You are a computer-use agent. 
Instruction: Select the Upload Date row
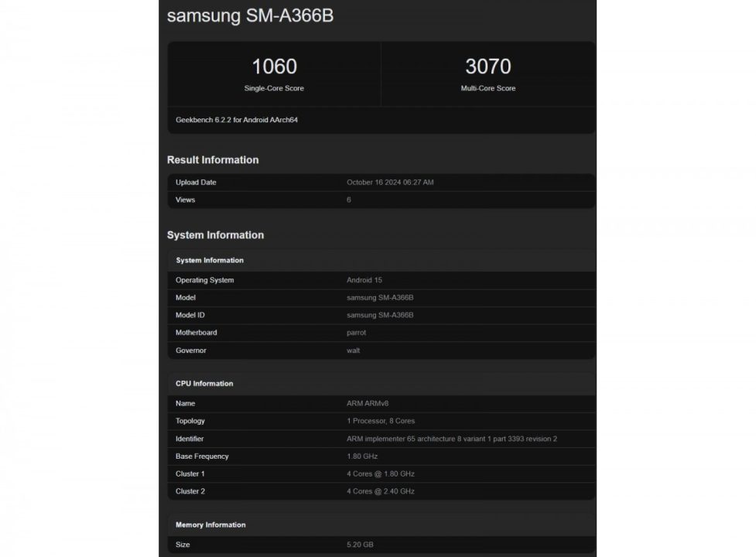pyautogui.click(x=381, y=182)
